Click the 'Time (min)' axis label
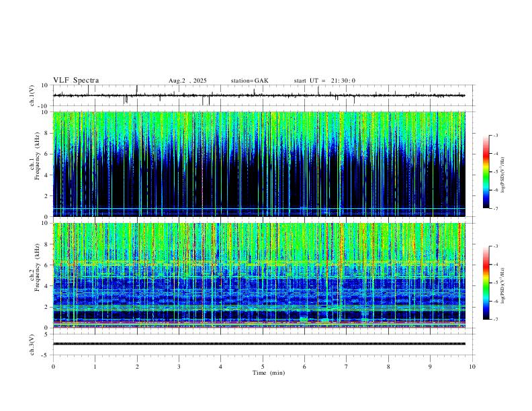 269,373
